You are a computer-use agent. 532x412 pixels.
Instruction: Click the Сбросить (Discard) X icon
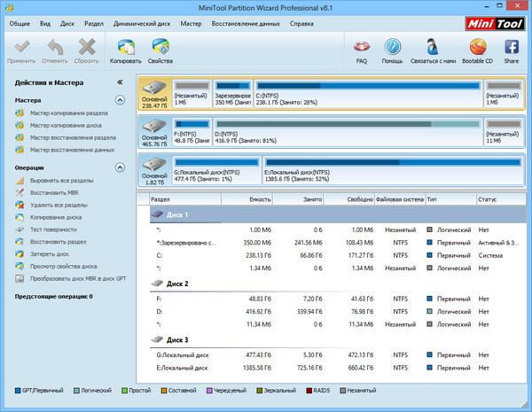coord(87,47)
